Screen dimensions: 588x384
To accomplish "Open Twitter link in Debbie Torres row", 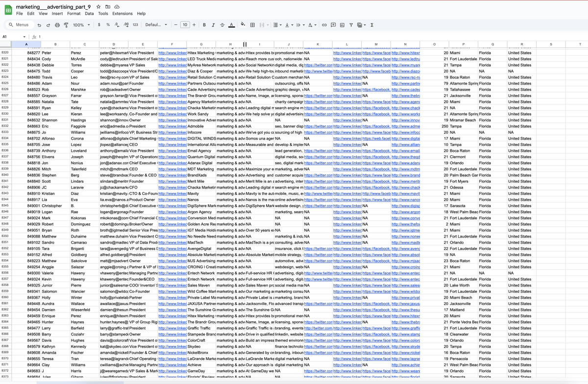I will [318, 65].
